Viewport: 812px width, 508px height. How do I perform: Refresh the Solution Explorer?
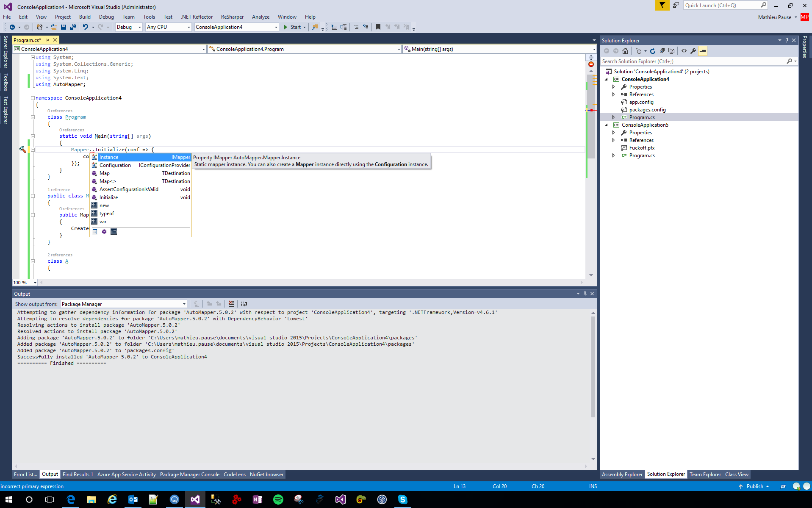click(653, 51)
